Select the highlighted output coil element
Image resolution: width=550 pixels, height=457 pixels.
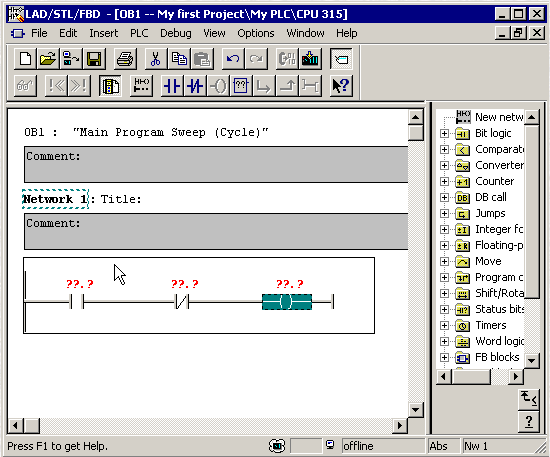(287, 302)
